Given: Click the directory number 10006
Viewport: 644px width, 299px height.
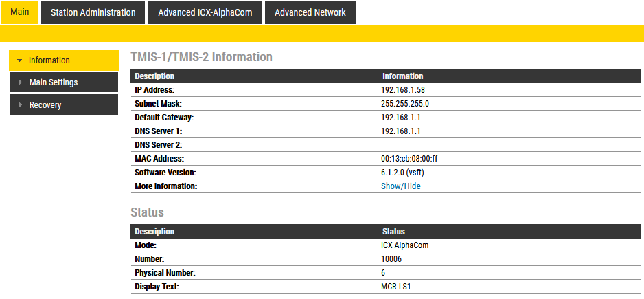Looking at the screenshot, I should 391,259.
